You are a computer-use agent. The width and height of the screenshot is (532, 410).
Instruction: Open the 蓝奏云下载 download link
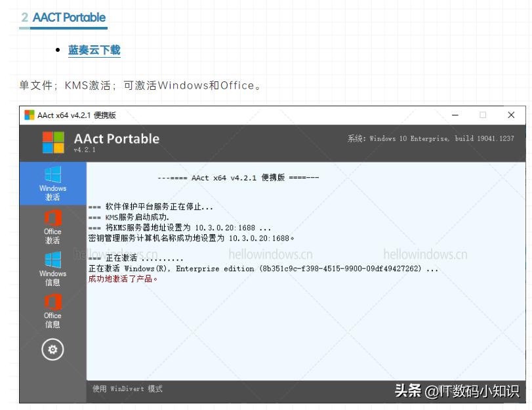94,50
